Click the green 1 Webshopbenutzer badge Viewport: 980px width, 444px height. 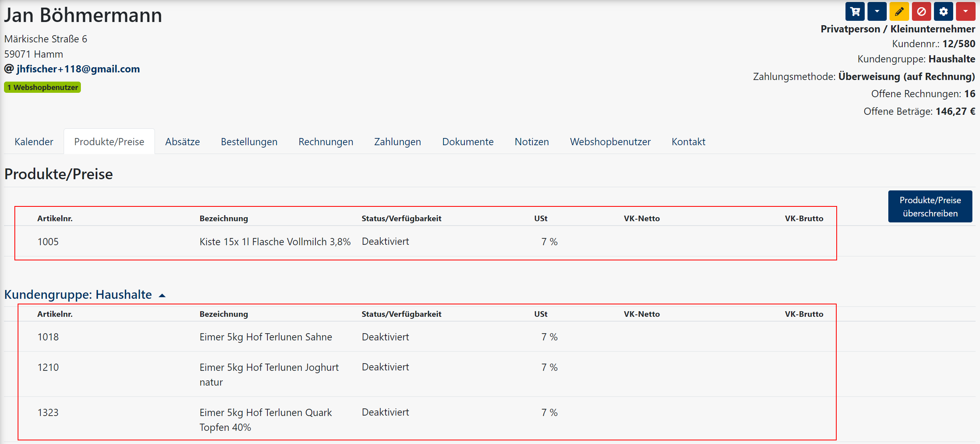[42, 87]
